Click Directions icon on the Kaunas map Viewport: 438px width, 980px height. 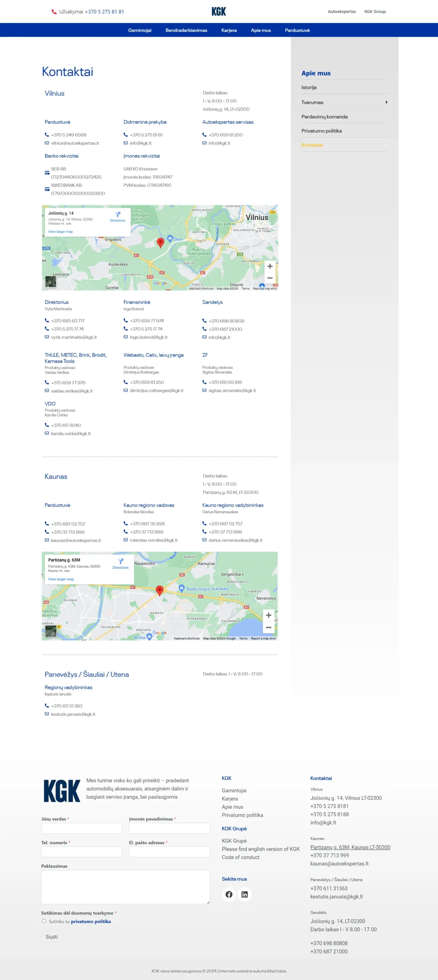(120, 562)
